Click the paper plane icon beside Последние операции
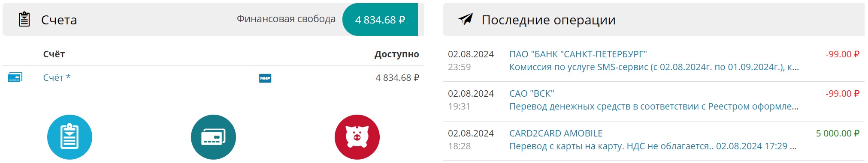Screen dimensions: 868x163 pyautogui.click(x=466, y=19)
